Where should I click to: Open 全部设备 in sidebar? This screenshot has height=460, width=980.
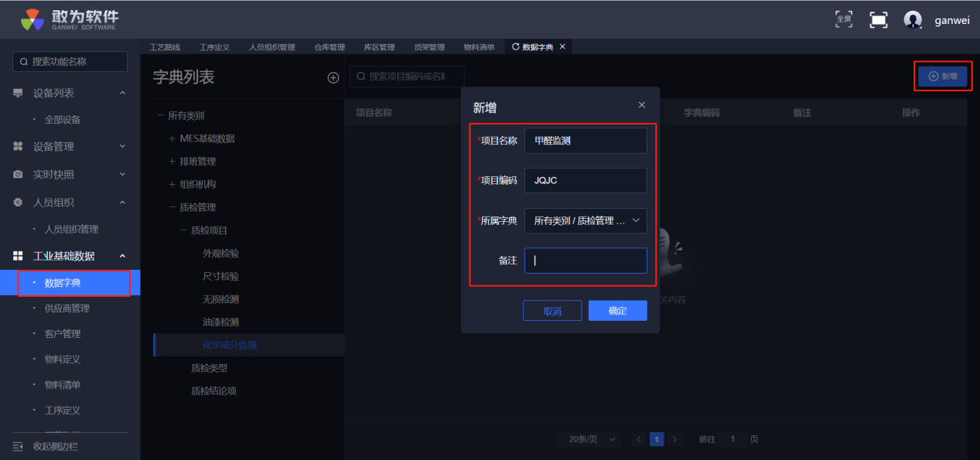coord(62,120)
